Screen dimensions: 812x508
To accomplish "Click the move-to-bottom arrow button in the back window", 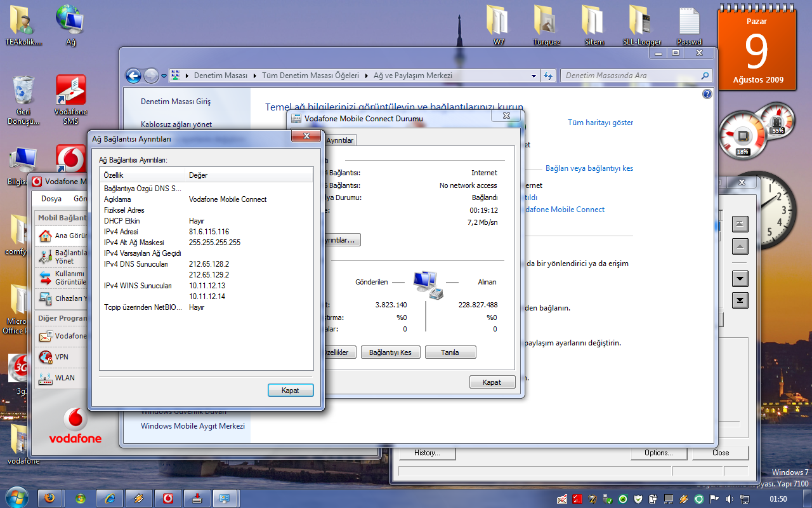I will pyautogui.click(x=740, y=300).
